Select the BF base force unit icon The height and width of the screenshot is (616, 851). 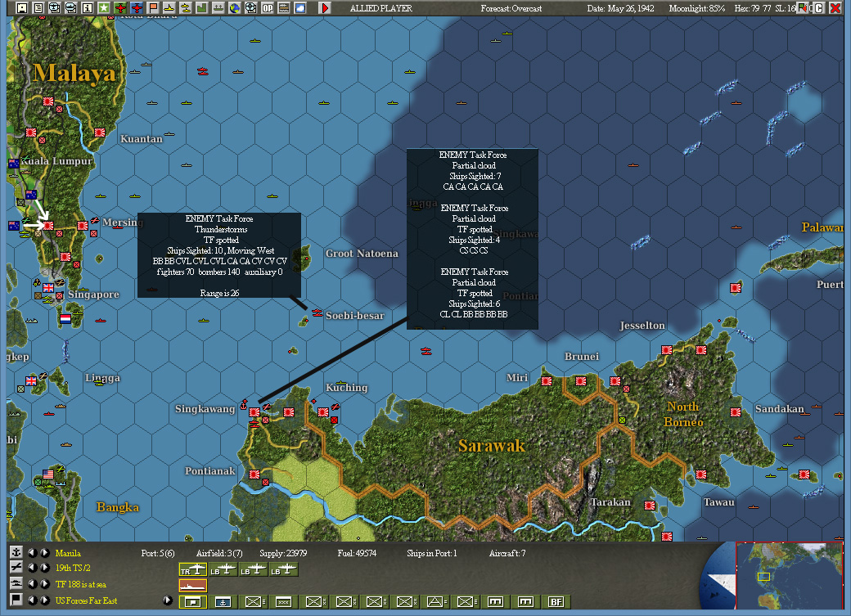click(x=556, y=601)
